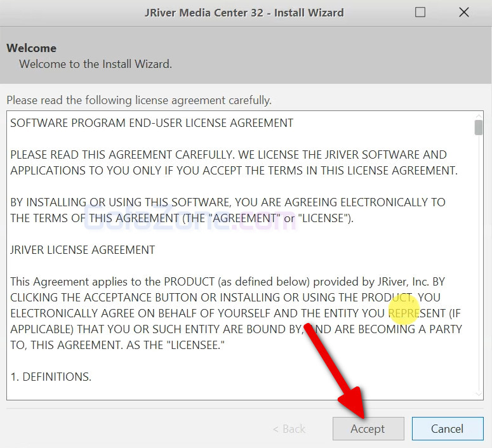This screenshot has height=448, width=492.
Task: Maximize the Install Wizard window
Action: 420,13
